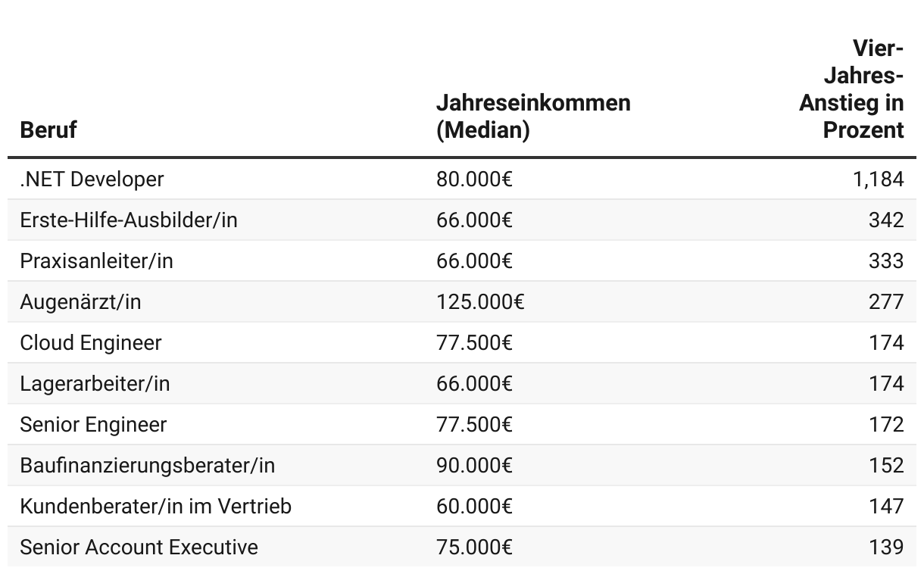
Task: Select the Baufinanzierungsberater/in job cell
Action: (x=147, y=465)
